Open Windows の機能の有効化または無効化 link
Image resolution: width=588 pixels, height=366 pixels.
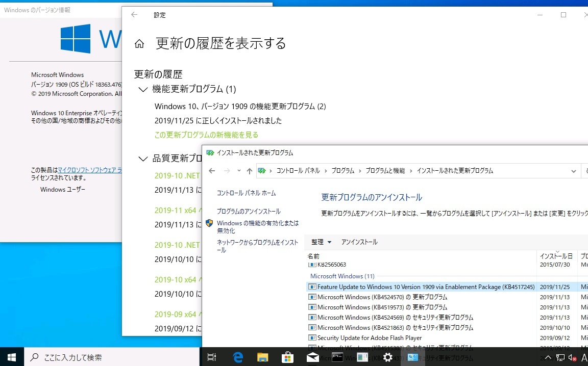point(258,227)
